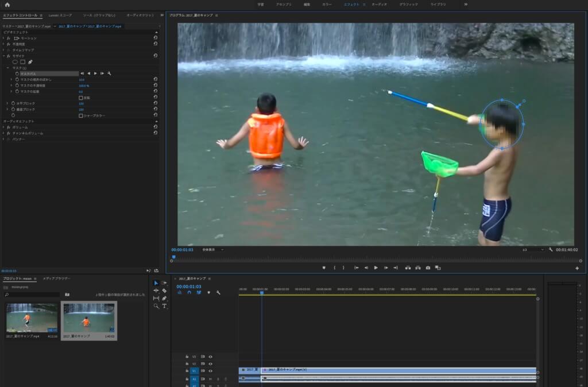588x387 pixels.
Task: Track the selected mask forward
Action: pyautogui.click(x=95, y=73)
